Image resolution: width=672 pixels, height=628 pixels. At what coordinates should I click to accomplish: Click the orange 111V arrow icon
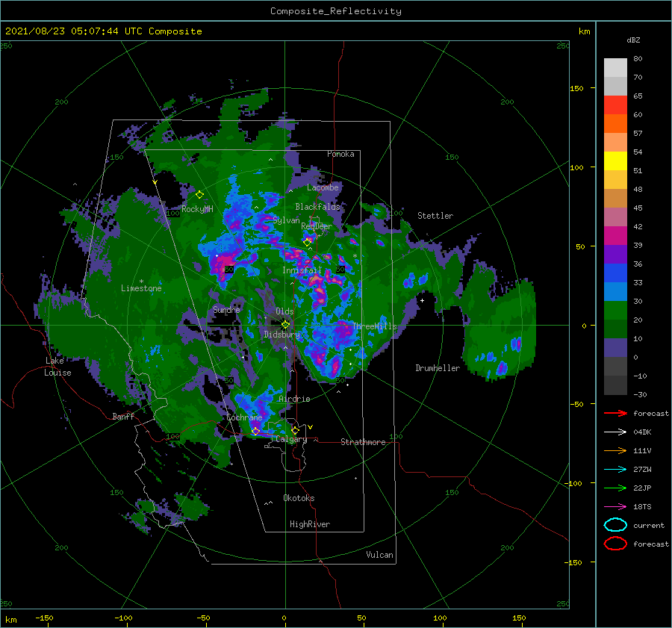(615, 450)
